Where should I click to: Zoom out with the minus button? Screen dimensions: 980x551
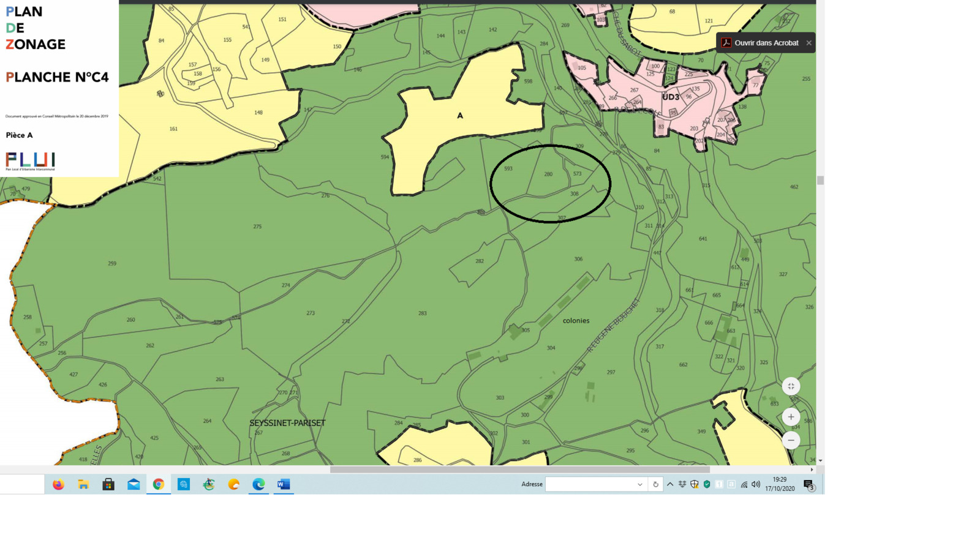(x=791, y=440)
